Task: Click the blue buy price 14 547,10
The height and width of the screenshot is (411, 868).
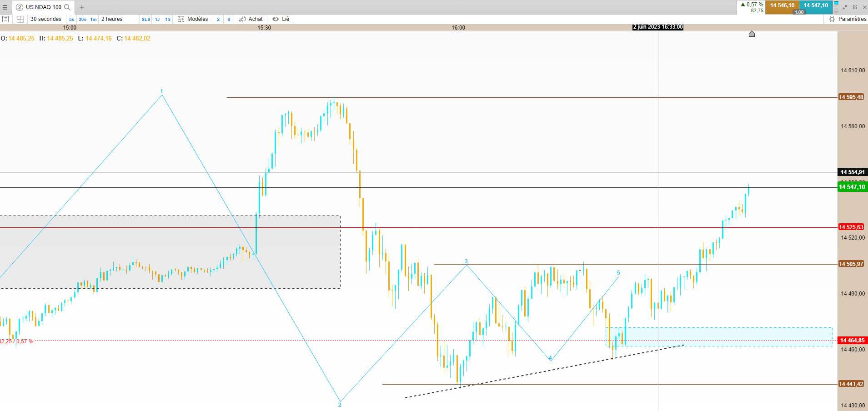Action: click(816, 5)
